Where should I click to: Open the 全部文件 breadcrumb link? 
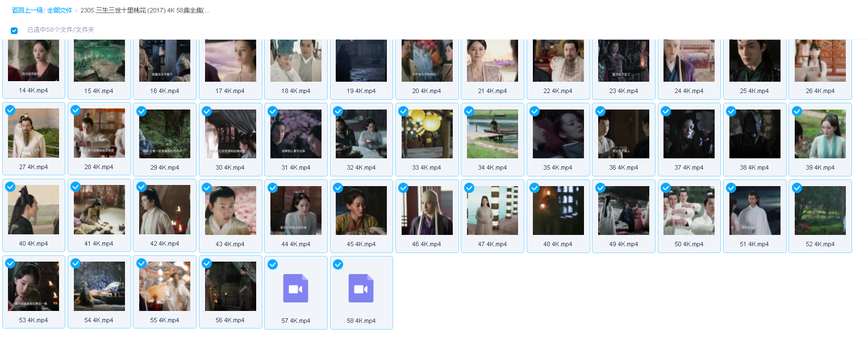click(60, 10)
